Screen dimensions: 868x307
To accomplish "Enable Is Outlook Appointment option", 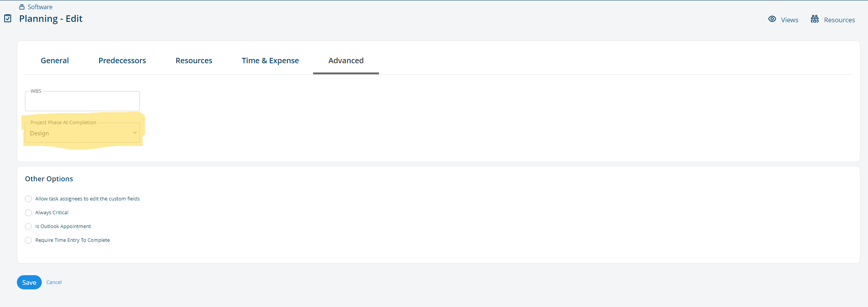I will click(28, 227).
